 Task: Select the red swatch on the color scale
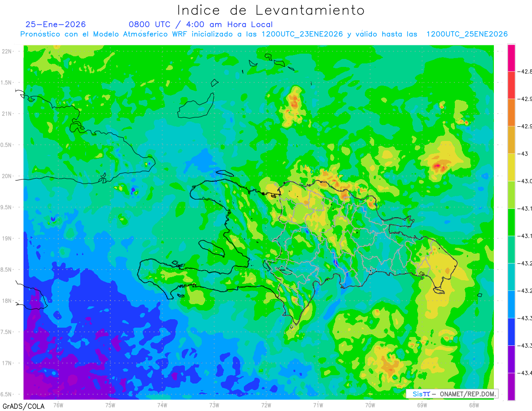tap(511, 85)
